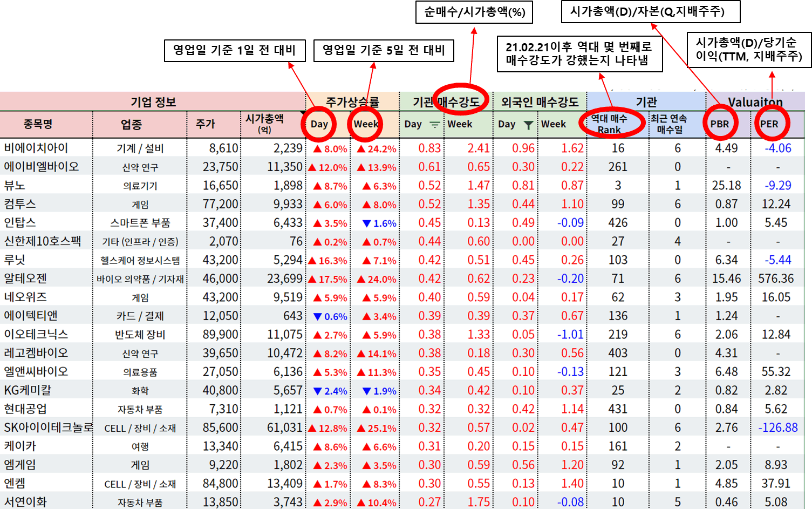Viewport: 812px width, 509px height.
Task: Select the 반도체 장비 sector cell
Action: coord(140,335)
